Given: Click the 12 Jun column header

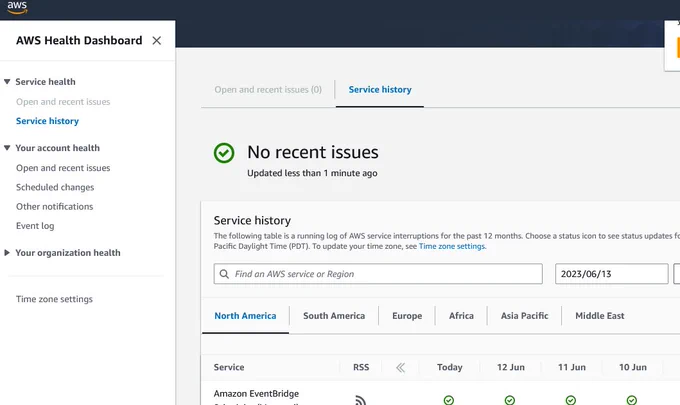Looking at the screenshot, I should [511, 367].
